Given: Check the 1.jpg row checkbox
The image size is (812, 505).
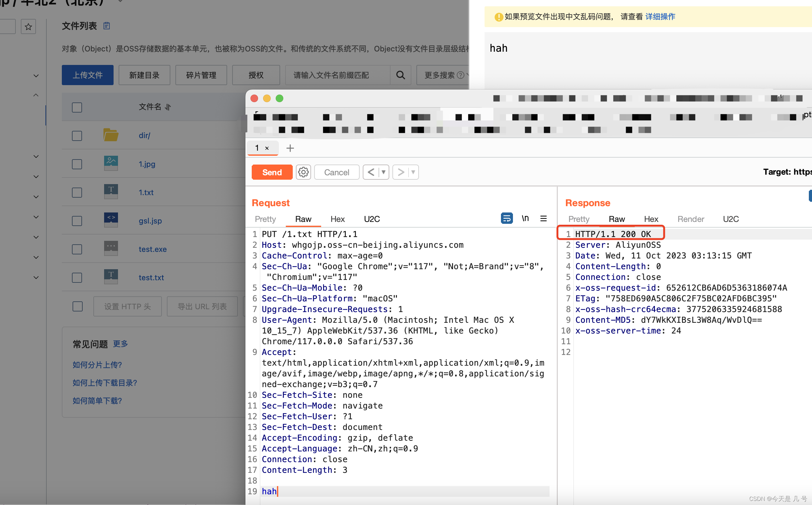Looking at the screenshot, I should coord(77,164).
